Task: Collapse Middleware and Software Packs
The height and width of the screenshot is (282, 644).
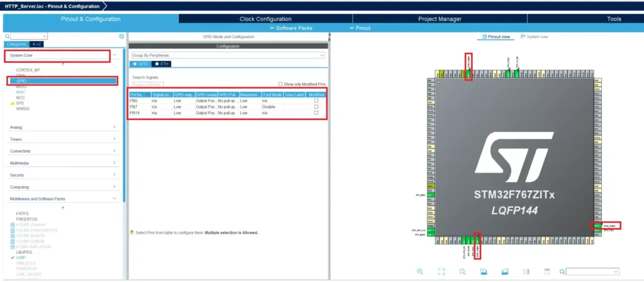Action: click(x=114, y=198)
